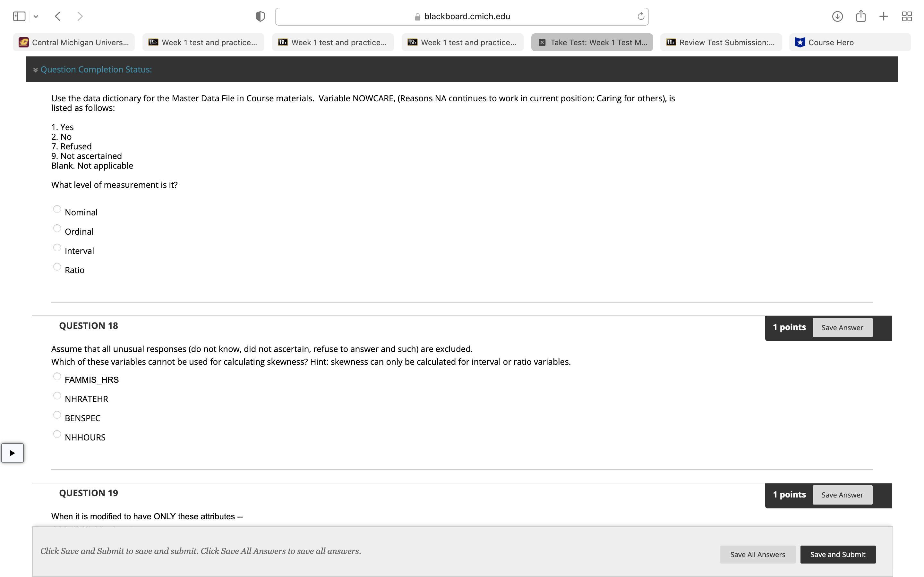Close the Take Test tab
This screenshot has width=924, height=577.
pos(542,42)
